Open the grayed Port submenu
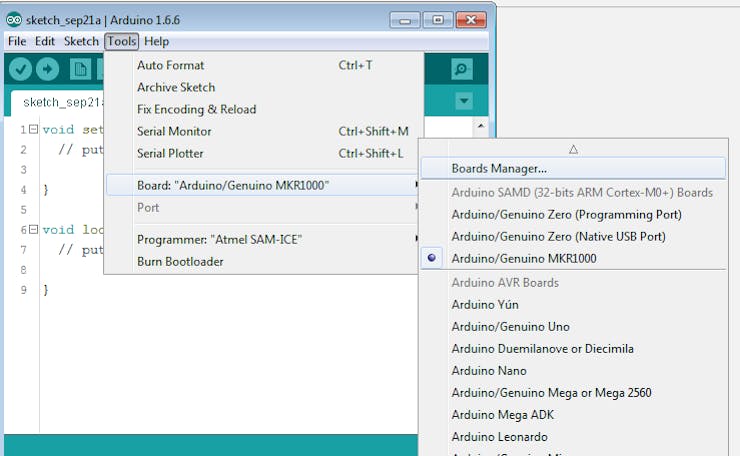 (262, 208)
